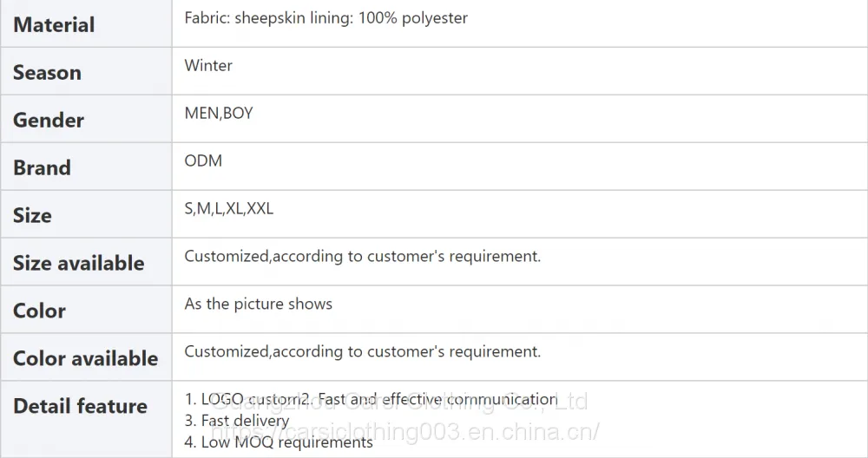This screenshot has height=458, width=868.
Task: Select the S,M,L,XL,XXL size list
Action: coord(228,208)
